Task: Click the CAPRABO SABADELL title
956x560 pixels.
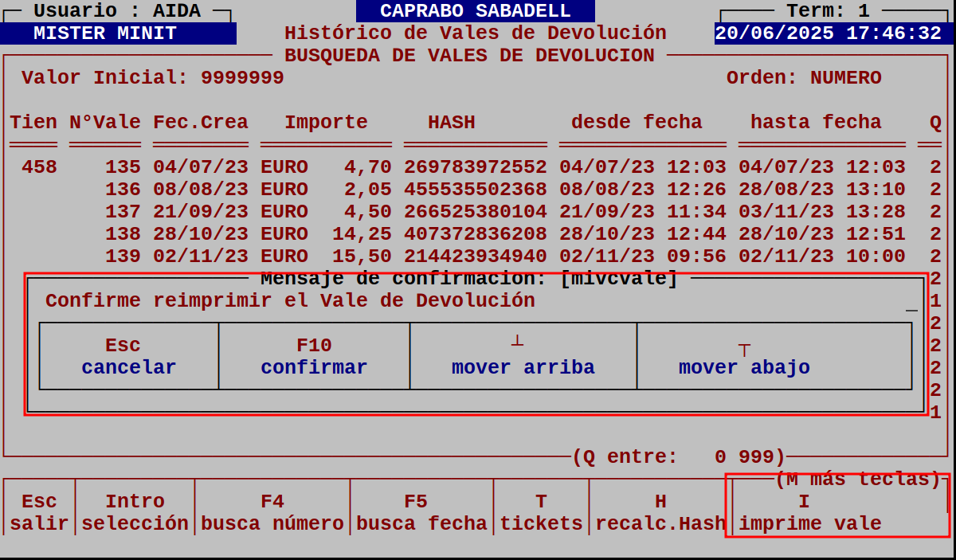Action: pyautogui.click(x=475, y=10)
